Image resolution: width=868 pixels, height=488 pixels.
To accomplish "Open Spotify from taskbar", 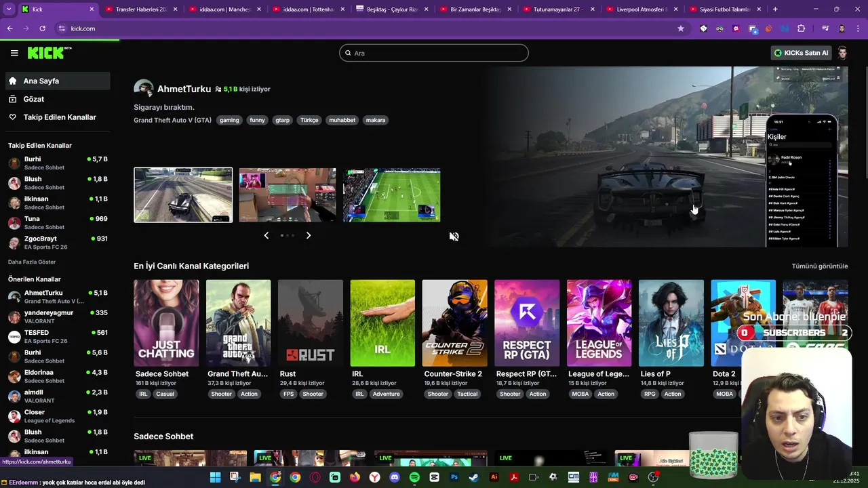I will click(x=414, y=477).
